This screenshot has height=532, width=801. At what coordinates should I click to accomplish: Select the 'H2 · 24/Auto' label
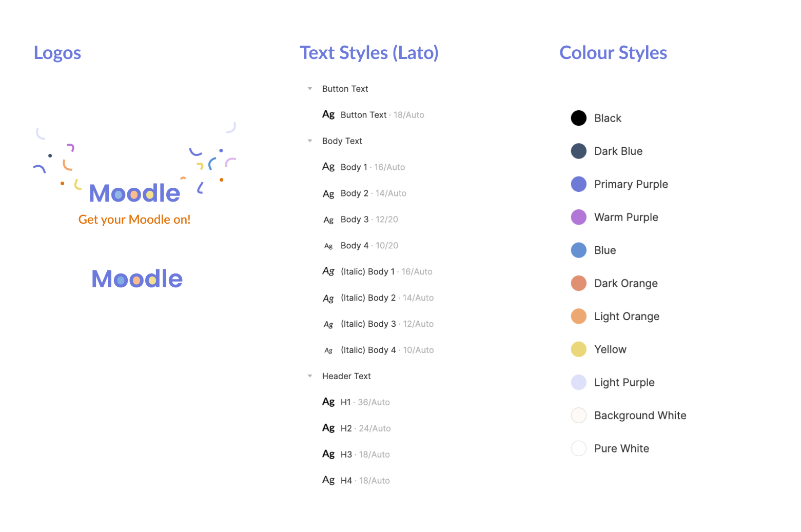366,428
